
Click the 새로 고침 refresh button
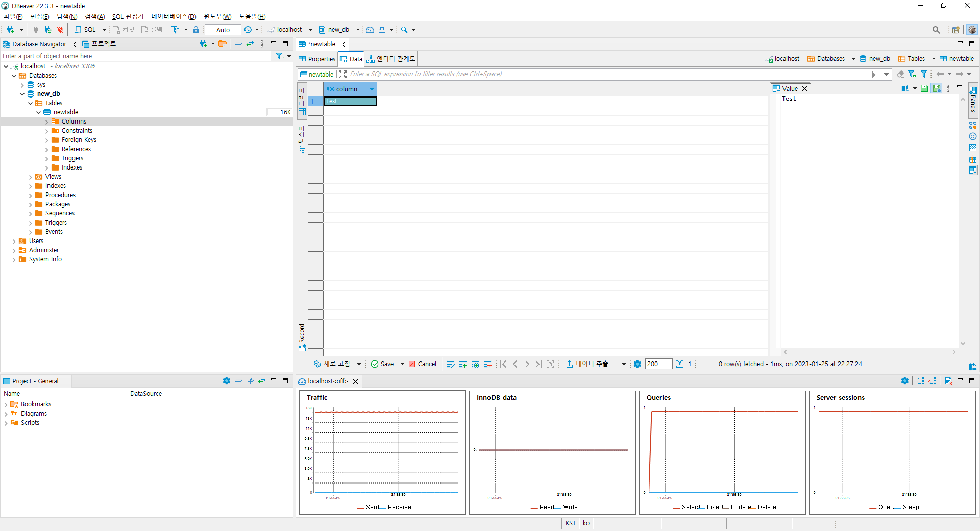click(332, 364)
